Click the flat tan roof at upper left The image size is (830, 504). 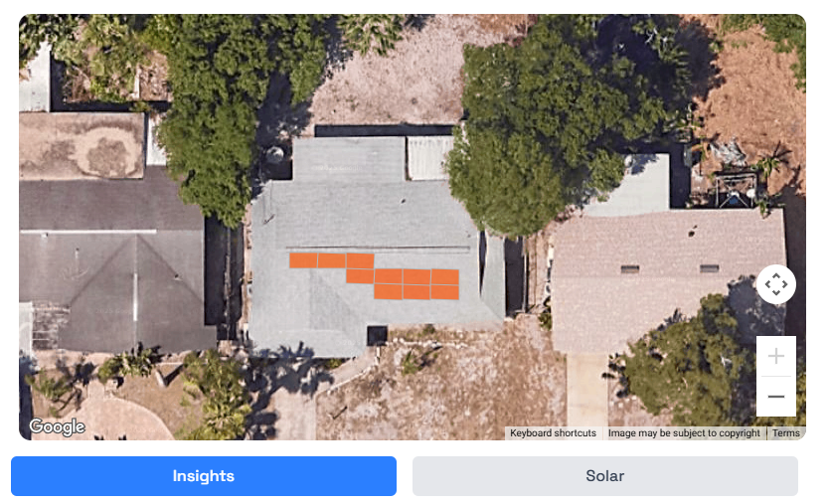(83, 145)
